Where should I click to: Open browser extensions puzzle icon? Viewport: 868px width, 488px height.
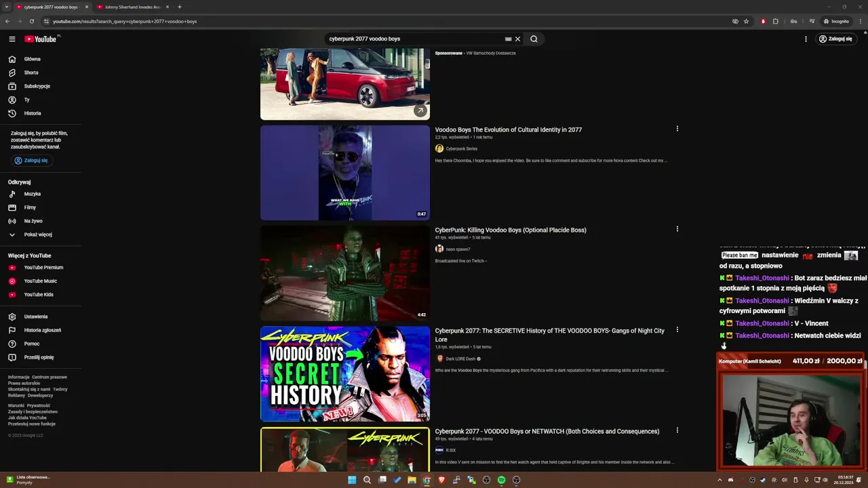pyautogui.click(x=776, y=21)
